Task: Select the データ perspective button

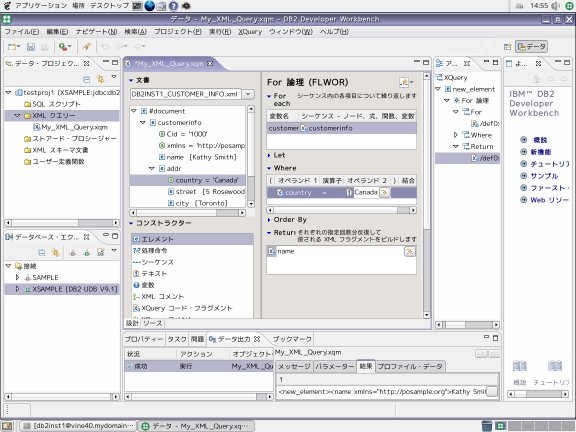Action: click(x=531, y=47)
